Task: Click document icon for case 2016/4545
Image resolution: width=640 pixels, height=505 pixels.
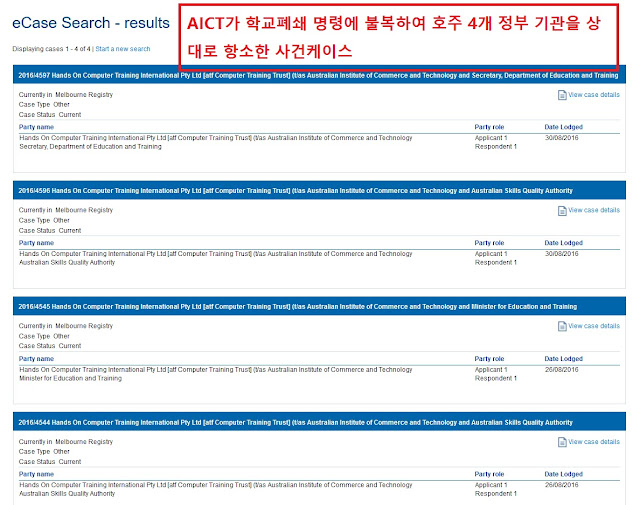Action: 562,326
